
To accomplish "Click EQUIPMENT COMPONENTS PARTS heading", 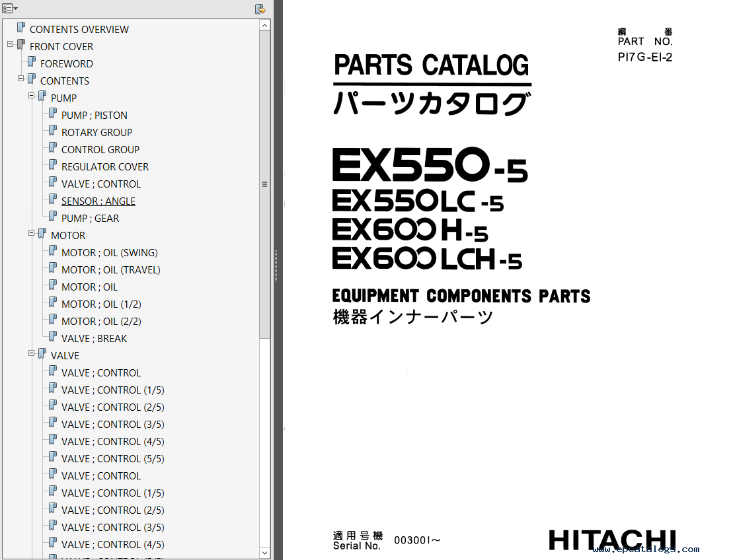I will (461, 296).
